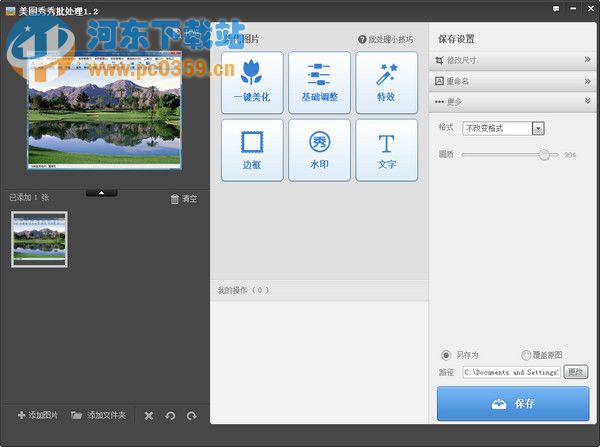Click the rotate clockwise icon
The width and height of the screenshot is (600, 447).
[191, 416]
